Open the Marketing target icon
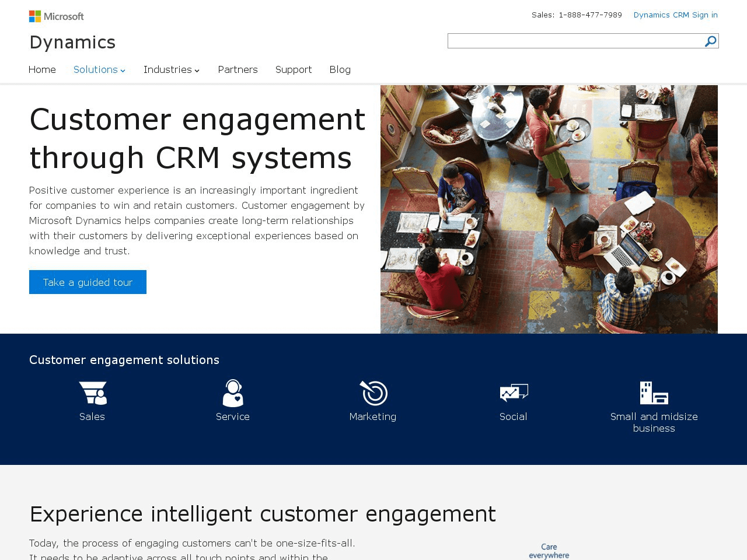The height and width of the screenshot is (560, 747). pyautogui.click(x=373, y=393)
